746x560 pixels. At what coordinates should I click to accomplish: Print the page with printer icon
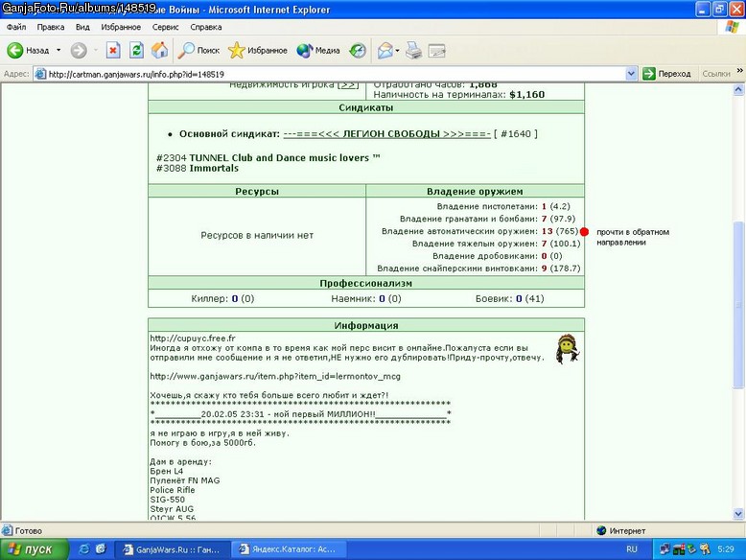pyautogui.click(x=413, y=51)
